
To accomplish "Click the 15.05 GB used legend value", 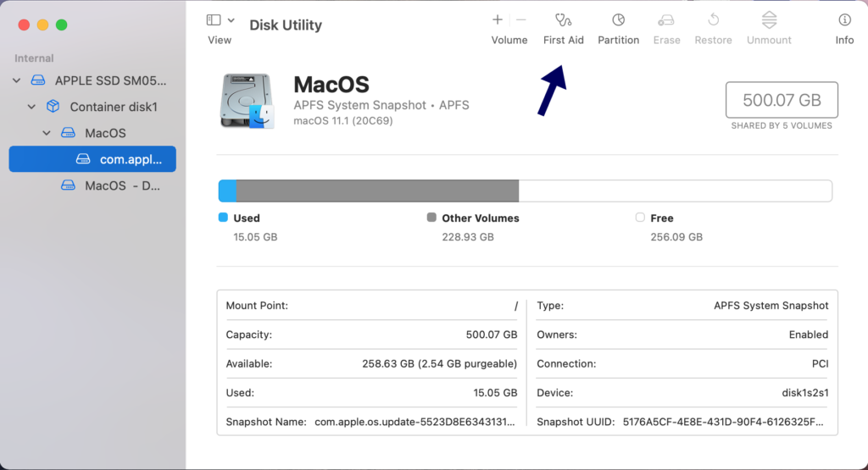I will coord(255,236).
